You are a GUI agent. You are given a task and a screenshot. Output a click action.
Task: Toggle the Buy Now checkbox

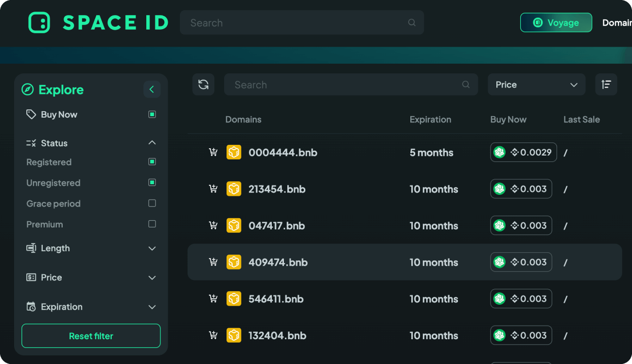tap(152, 114)
